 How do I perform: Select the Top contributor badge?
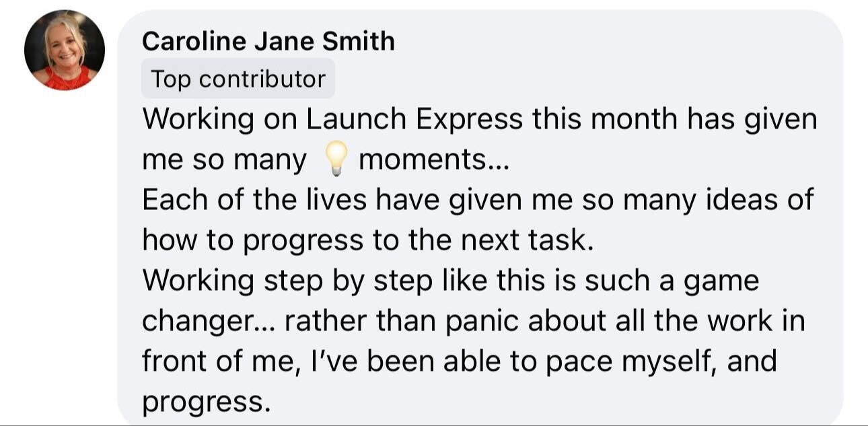[x=238, y=79]
